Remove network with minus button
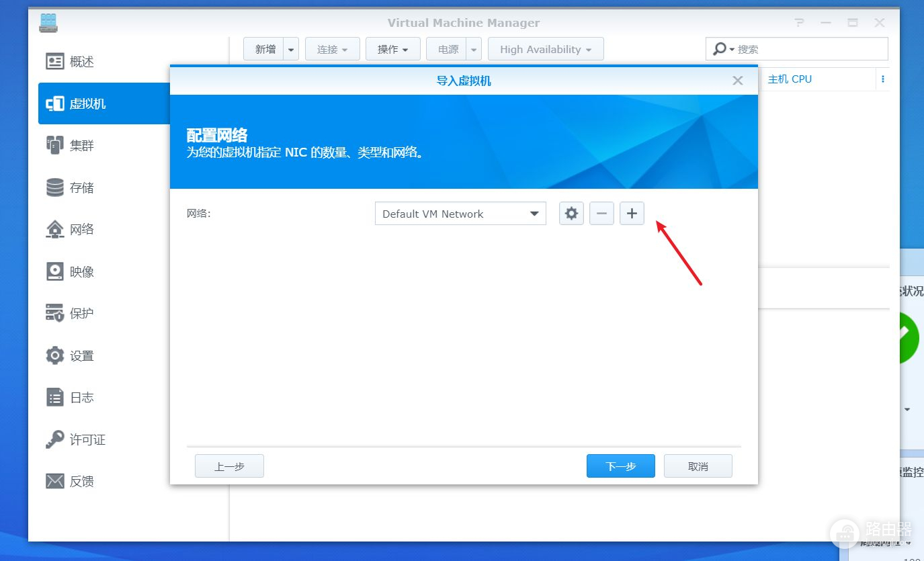 click(x=601, y=214)
